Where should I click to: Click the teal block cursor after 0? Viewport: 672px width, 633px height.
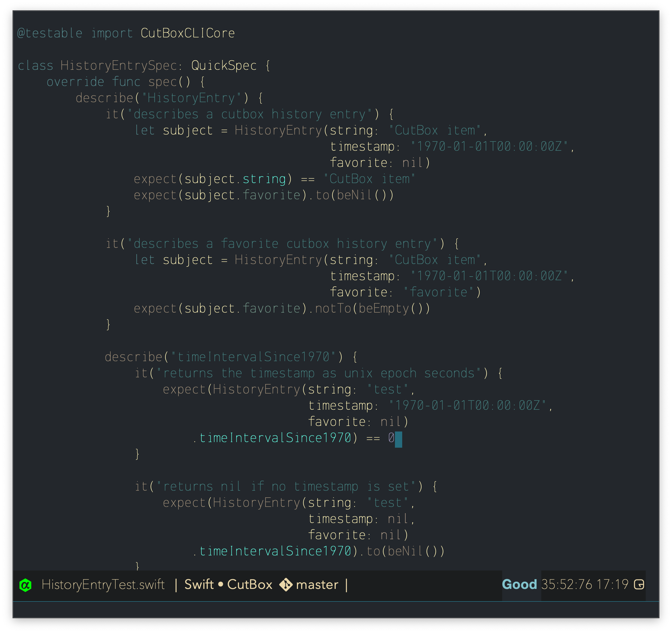(x=398, y=439)
